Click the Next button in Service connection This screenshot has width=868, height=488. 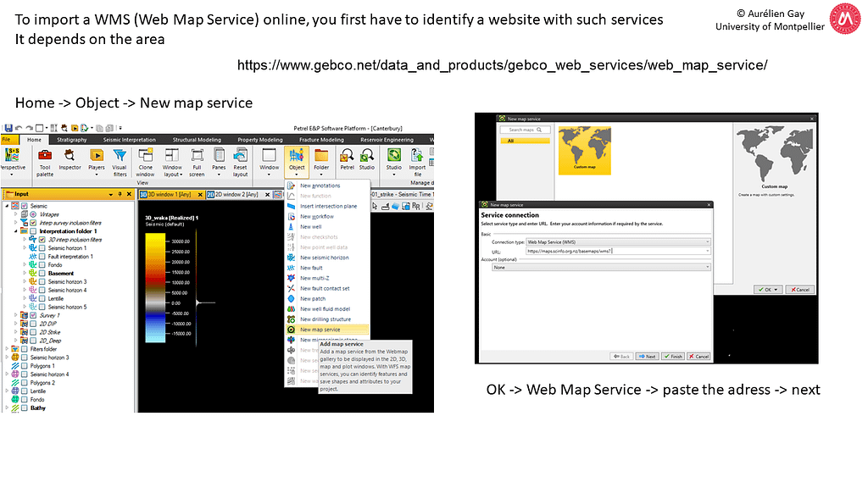pos(647,357)
